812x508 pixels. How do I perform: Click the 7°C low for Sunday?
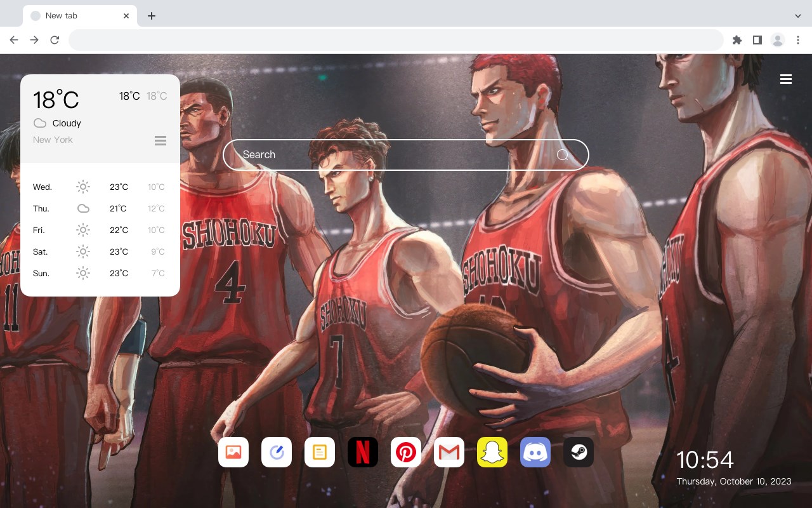point(158,273)
